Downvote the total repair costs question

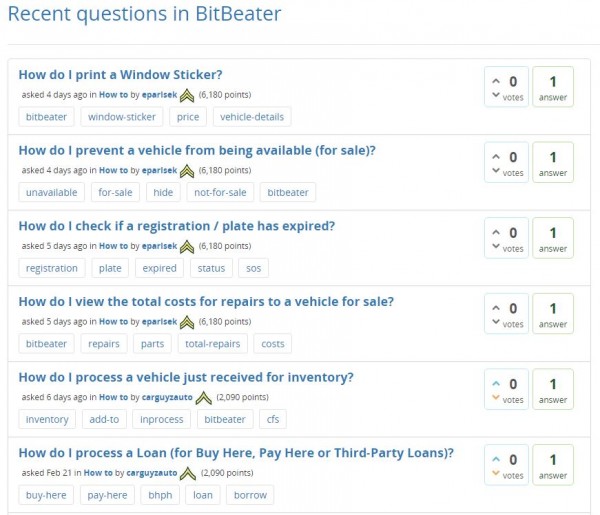click(496, 323)
